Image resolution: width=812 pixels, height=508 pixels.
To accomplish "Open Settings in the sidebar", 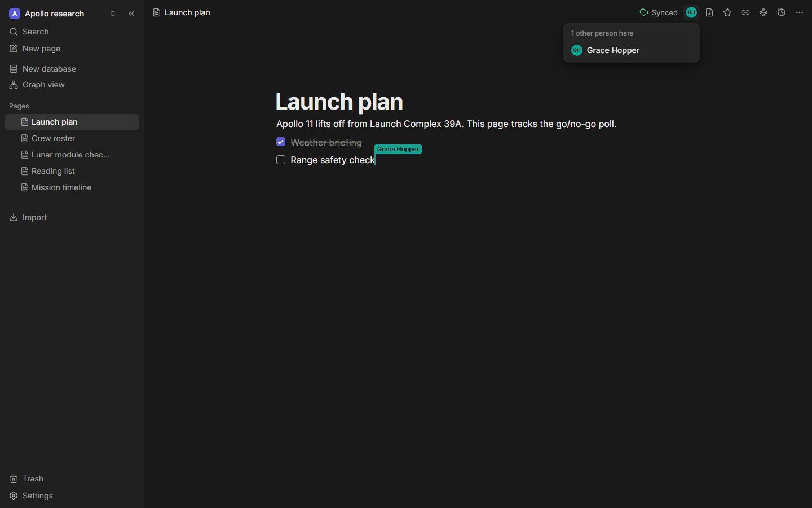I will coord(72,496).
